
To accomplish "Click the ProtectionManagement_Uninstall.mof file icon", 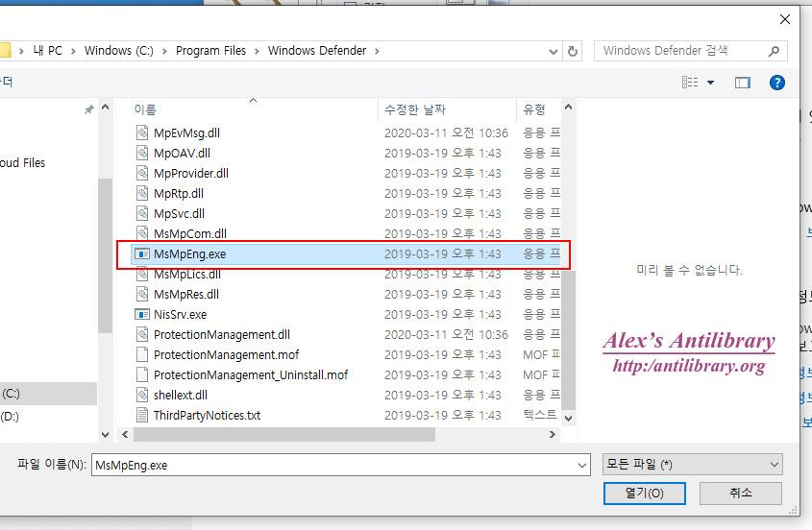I will [142, 375].
